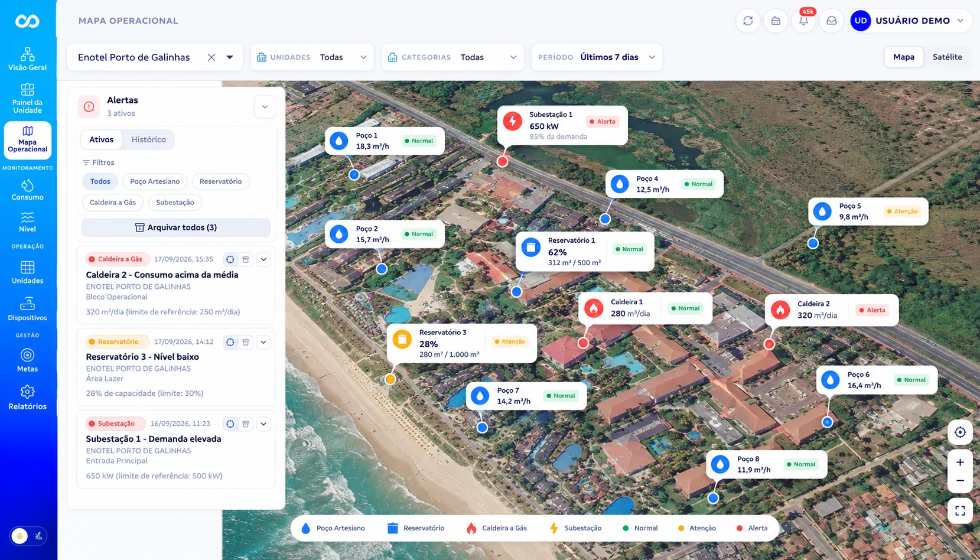Viewport: 980px width, 560px height.
Task: Select the Mapa view tab
Action: (x=904, y=57)
